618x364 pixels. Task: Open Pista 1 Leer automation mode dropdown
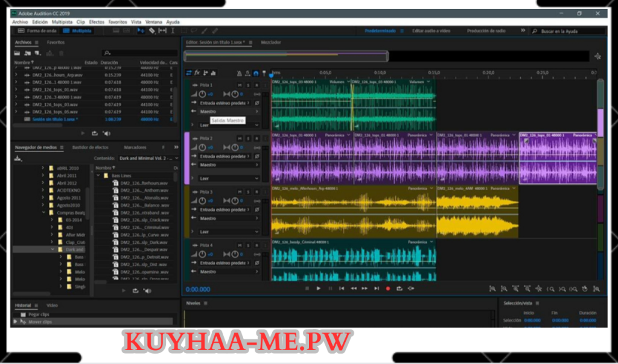tap(229, 125)
